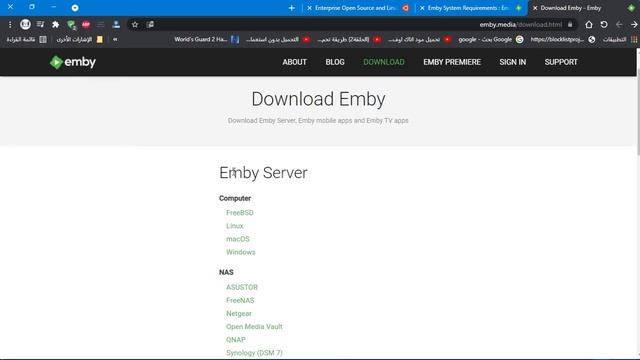Open the round profile avatar
The height and width of the screenshot is (360, 640).
25,24
